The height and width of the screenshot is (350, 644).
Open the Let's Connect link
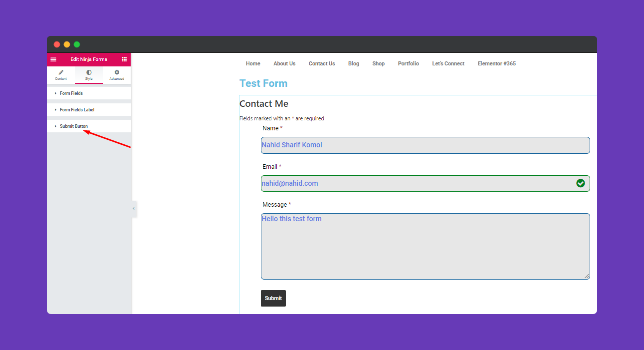pos(448,63)
